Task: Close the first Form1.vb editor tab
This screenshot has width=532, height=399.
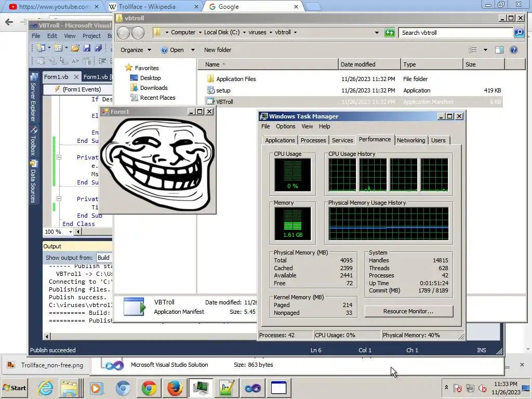Action: coord(76,77)
